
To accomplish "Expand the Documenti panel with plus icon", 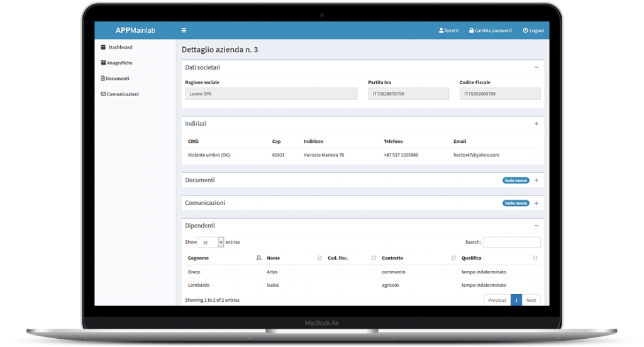I will pos(536,180).
